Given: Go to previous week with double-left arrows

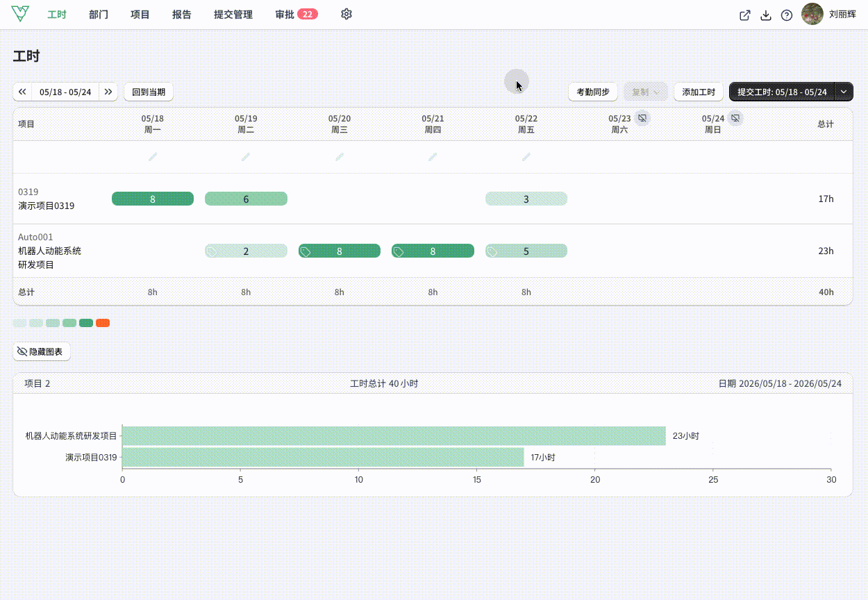Looking at the screenshot, I should [22, 92].
